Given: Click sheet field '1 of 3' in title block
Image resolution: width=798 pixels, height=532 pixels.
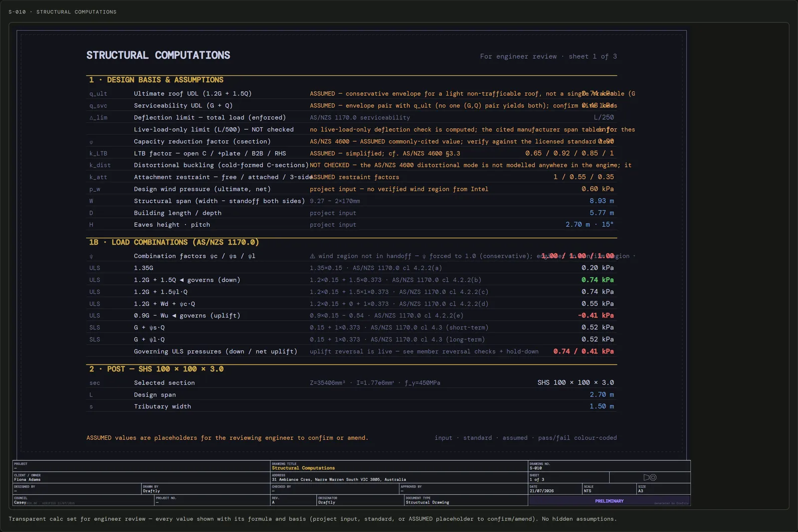Looking at the screenshot, I should coord(537,480).
